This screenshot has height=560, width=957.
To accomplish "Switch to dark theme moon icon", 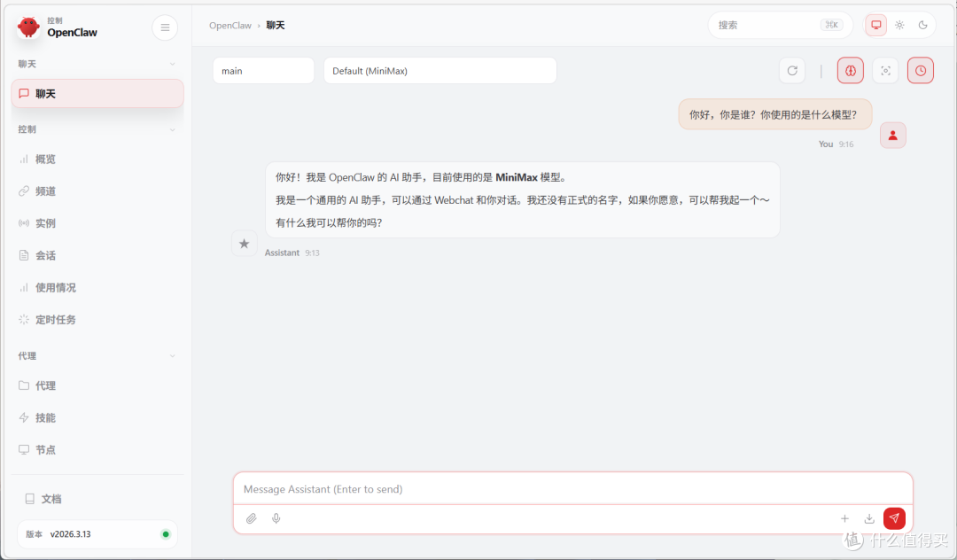I will point(922,25).
